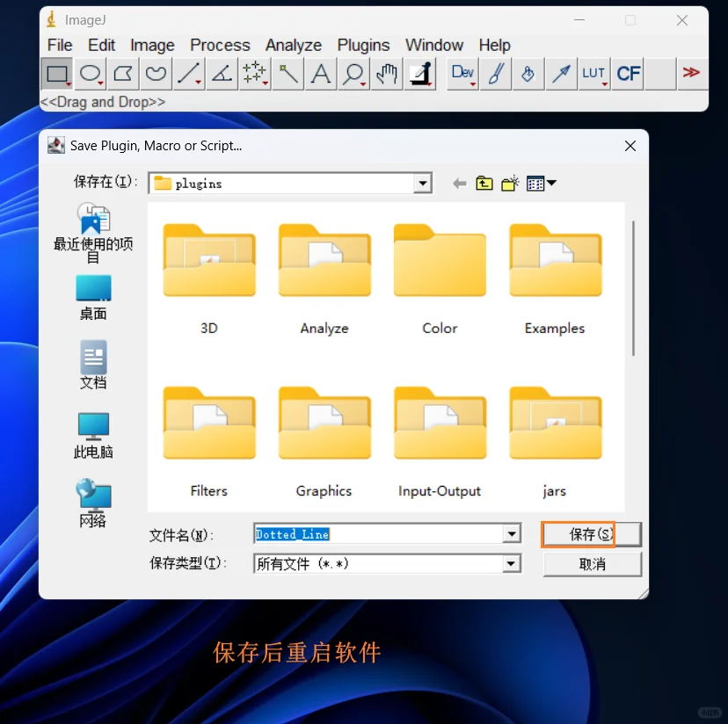
Task: Open the Dev toolbar menu
Action: (x=462, y=74)
